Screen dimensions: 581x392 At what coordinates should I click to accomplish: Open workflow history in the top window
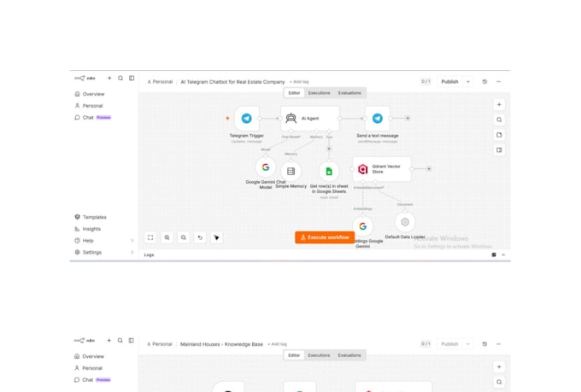484,81
